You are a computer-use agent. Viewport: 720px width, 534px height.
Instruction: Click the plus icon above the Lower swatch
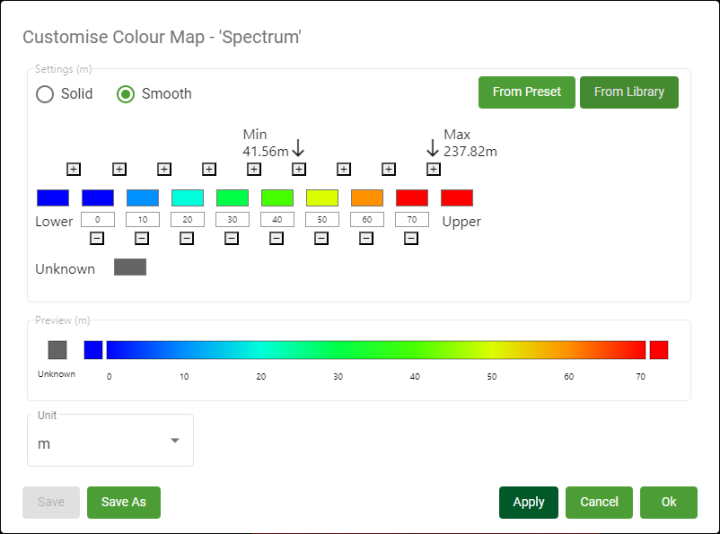click(x=74, y=169)
